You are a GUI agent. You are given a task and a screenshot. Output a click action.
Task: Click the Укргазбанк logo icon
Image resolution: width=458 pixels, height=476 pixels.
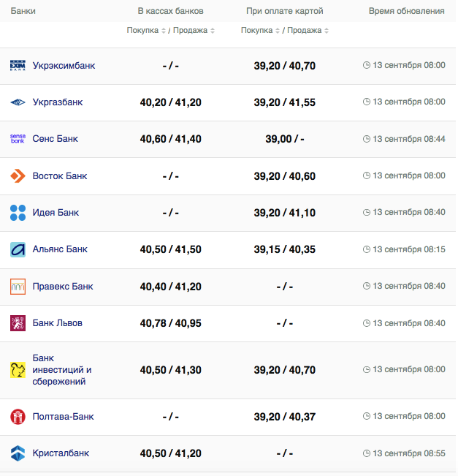18,102
